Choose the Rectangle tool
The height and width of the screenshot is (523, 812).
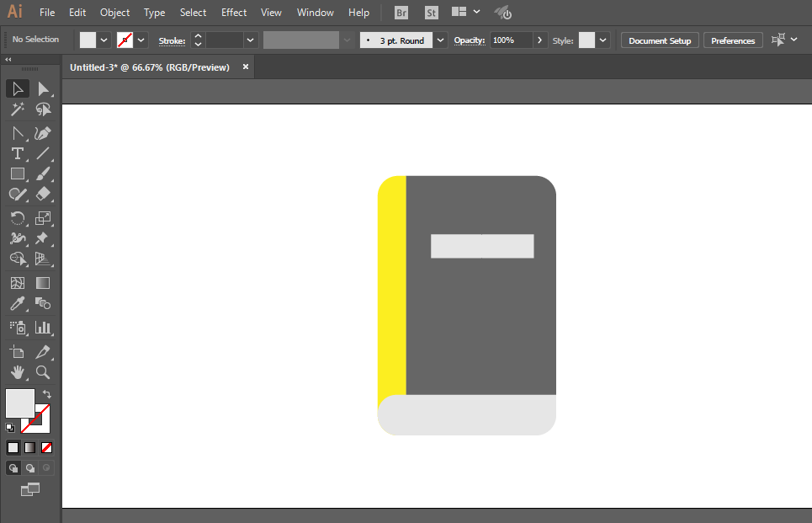(x=18, y=174)
